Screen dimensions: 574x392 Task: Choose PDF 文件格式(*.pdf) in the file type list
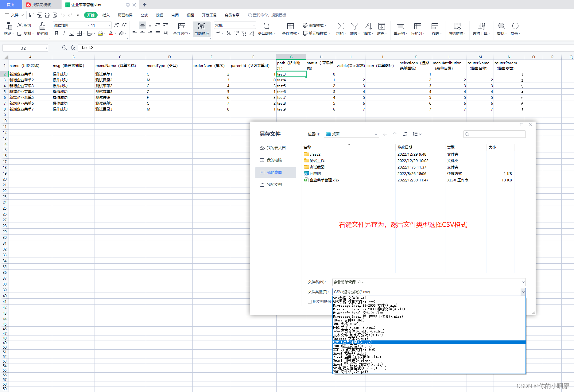click(x=429, y=372)
